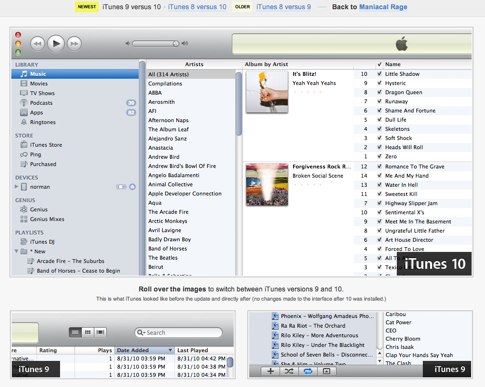Click the Artists column header
485x387 pixels.
pyautogui.click(x=194, y=64)
